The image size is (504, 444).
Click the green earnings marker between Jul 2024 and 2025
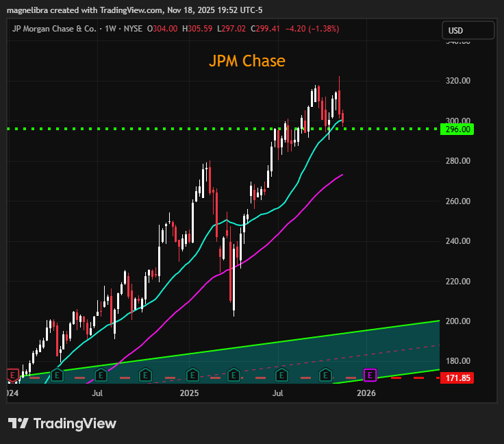point(145,375)
